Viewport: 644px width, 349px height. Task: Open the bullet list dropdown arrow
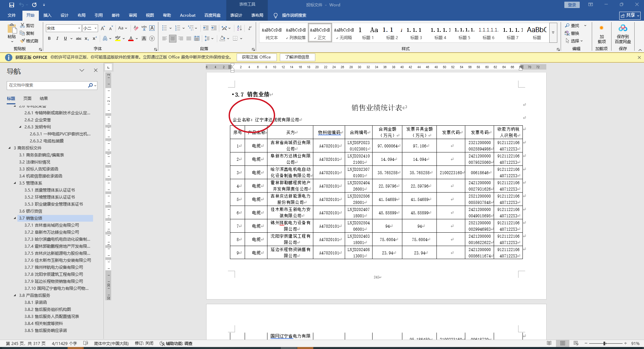[171, 28]
